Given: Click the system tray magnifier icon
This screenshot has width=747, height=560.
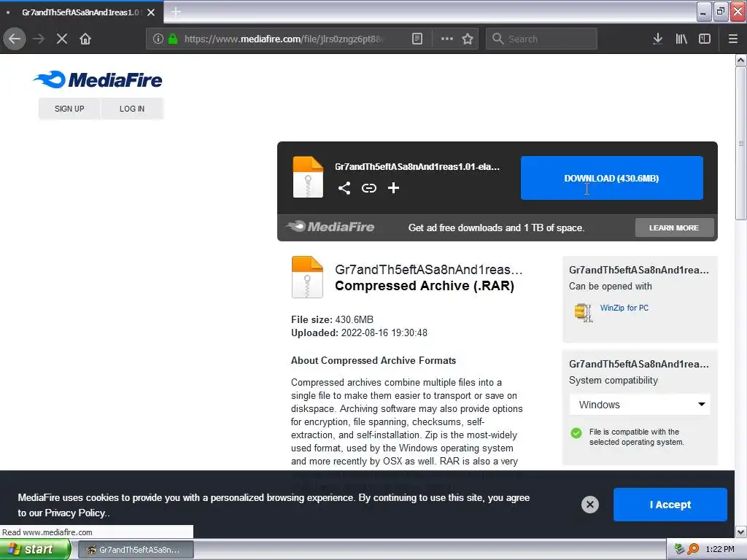Looking at the screenshot, I should 693,549.
